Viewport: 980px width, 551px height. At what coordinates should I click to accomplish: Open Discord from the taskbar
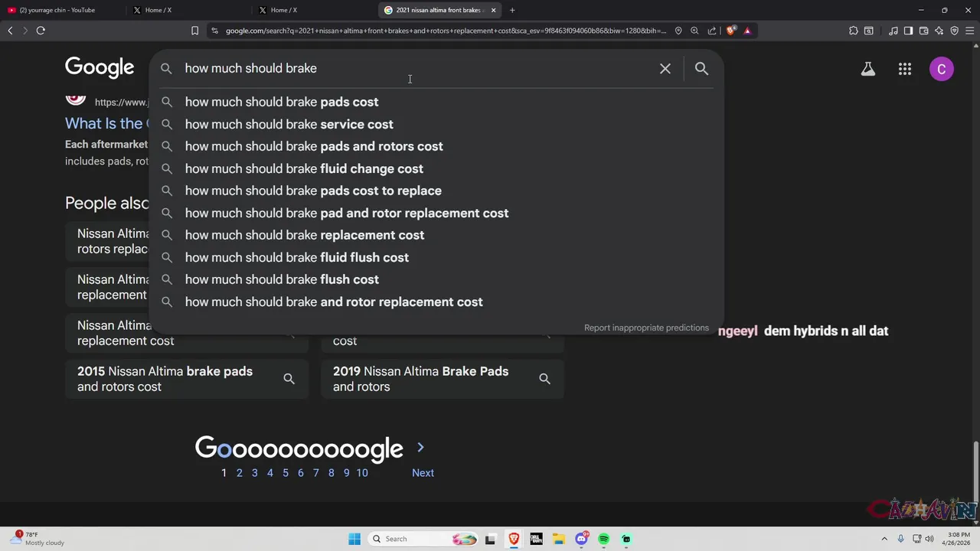tap(582, 539)
